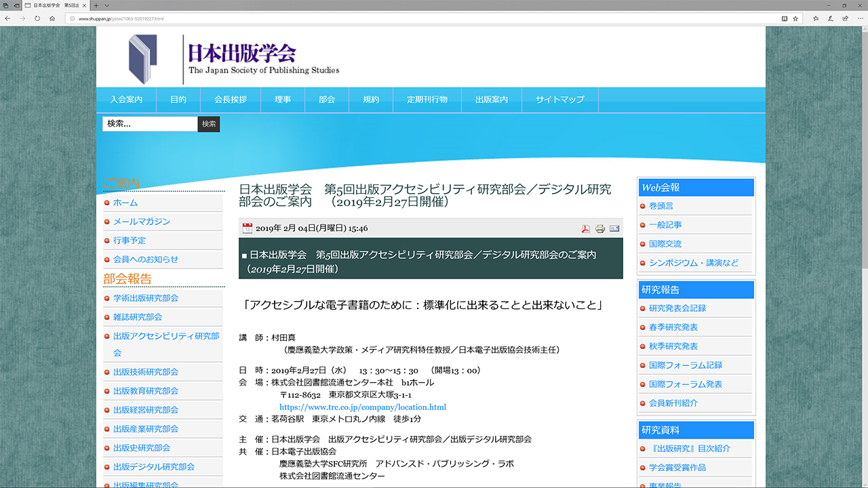
Task: Download article as PDF icon
Action: pyautogui.click(x=585, y=228)
